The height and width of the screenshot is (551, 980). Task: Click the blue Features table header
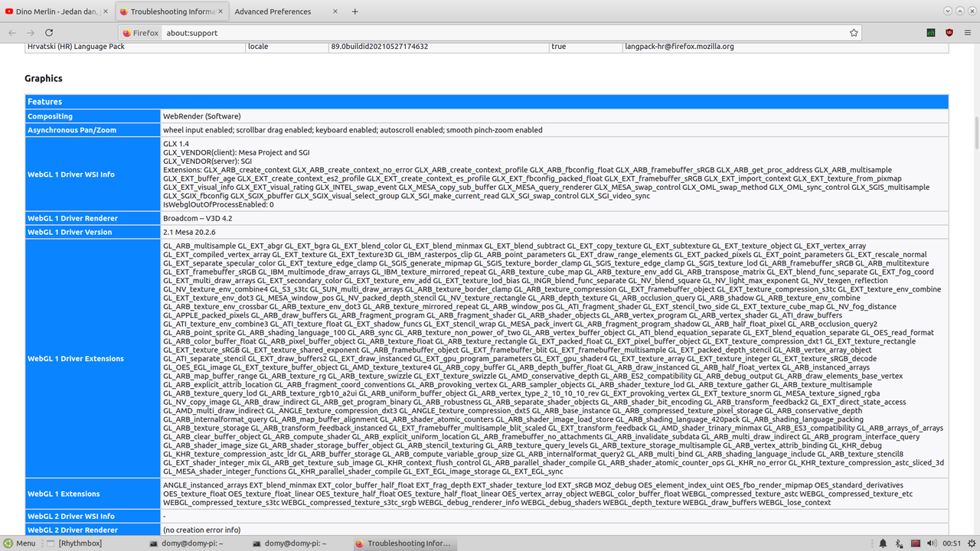tap(487, 102)
